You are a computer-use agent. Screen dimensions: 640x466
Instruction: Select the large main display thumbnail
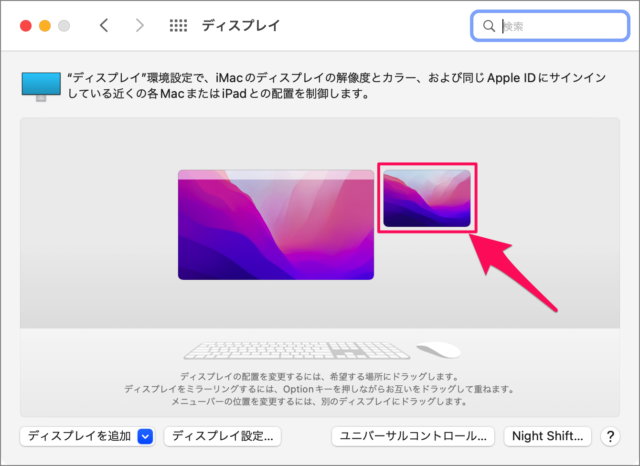coord(276,225)
